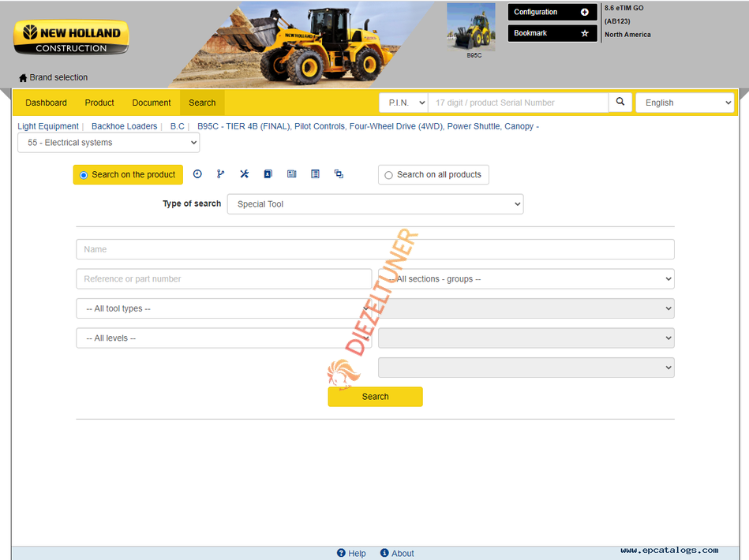Viewport: 749px width, 560px height.
Task: Click the question mark Help icon
Action: pyautogui.click(x=341, y=553)
